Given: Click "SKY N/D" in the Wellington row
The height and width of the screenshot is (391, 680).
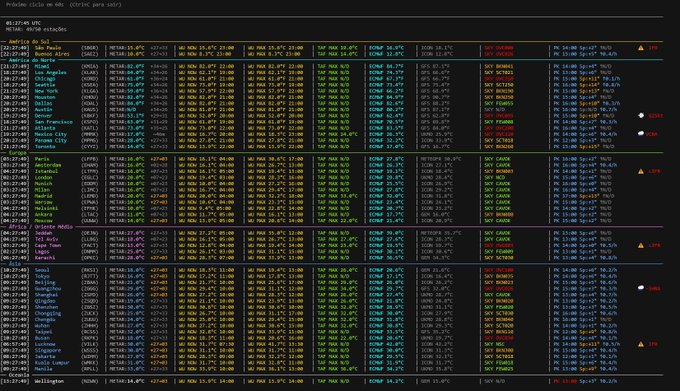Looking at the screenshot, I should pyautogui.click(x=495, y=381).
